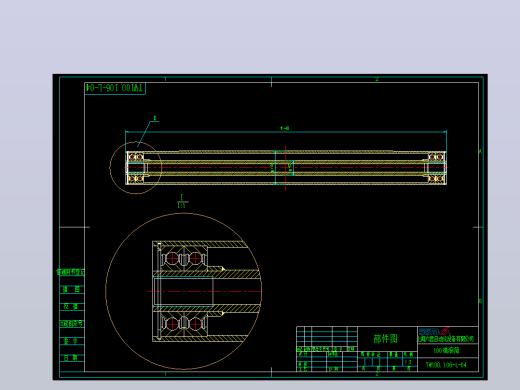This screenshot has height=390, width=520.
Task: Select the large enlarged detail view circle
Action: point(184,291)
